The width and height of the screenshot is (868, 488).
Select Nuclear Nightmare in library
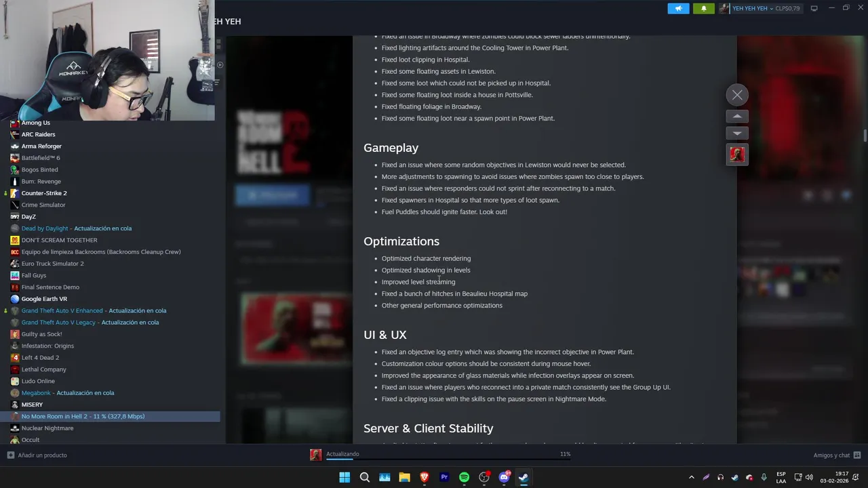47,428
